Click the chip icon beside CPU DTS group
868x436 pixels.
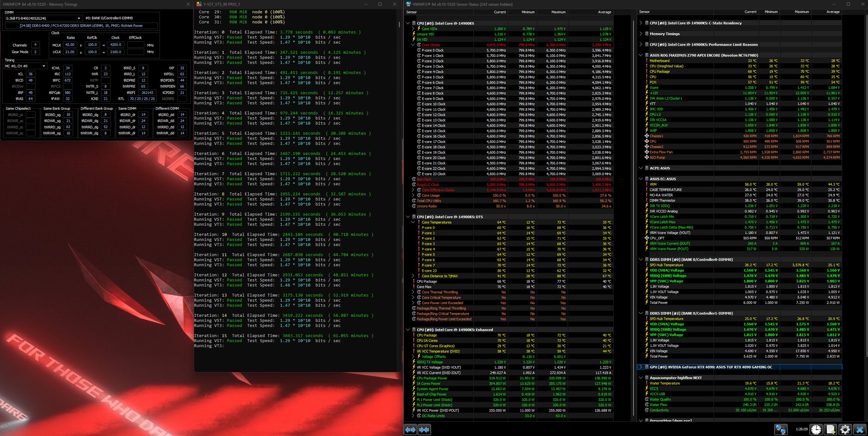pos(414,217)
